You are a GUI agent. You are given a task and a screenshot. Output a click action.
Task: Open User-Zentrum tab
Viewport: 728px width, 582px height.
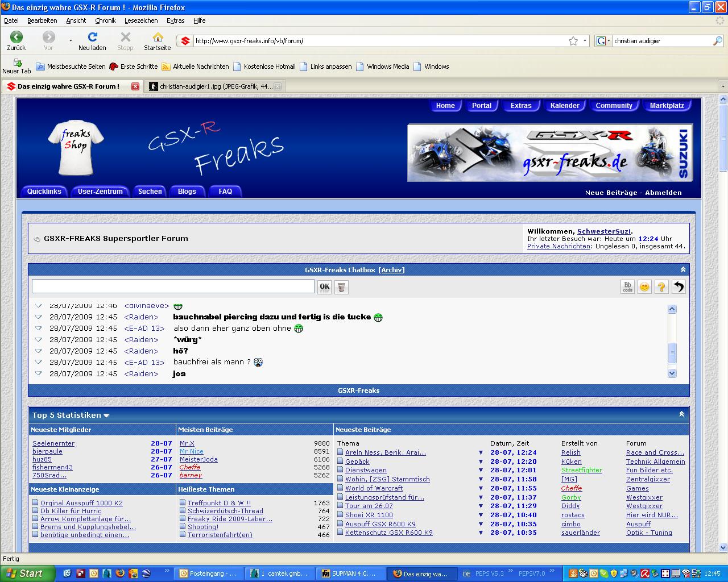100,192
